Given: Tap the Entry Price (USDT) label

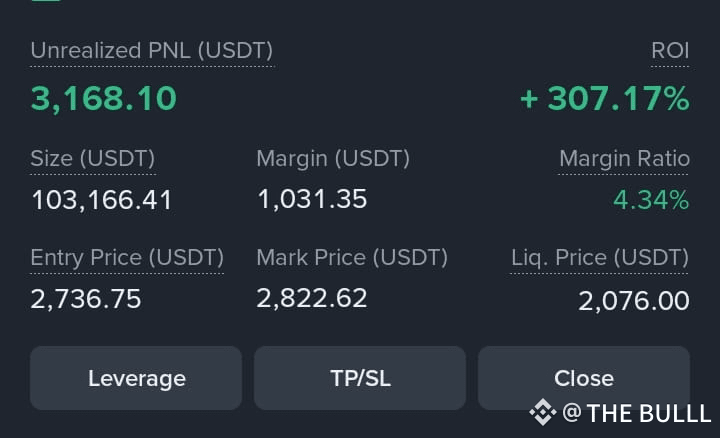Looking at the screenshot, I should click(x=127, y=258).
